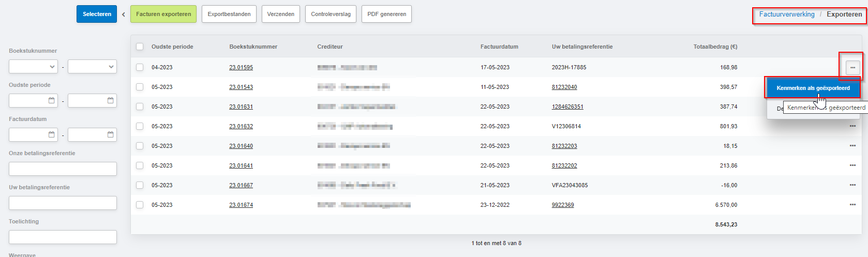Open second Boekstuknummer dropdown

click(92, 66)
